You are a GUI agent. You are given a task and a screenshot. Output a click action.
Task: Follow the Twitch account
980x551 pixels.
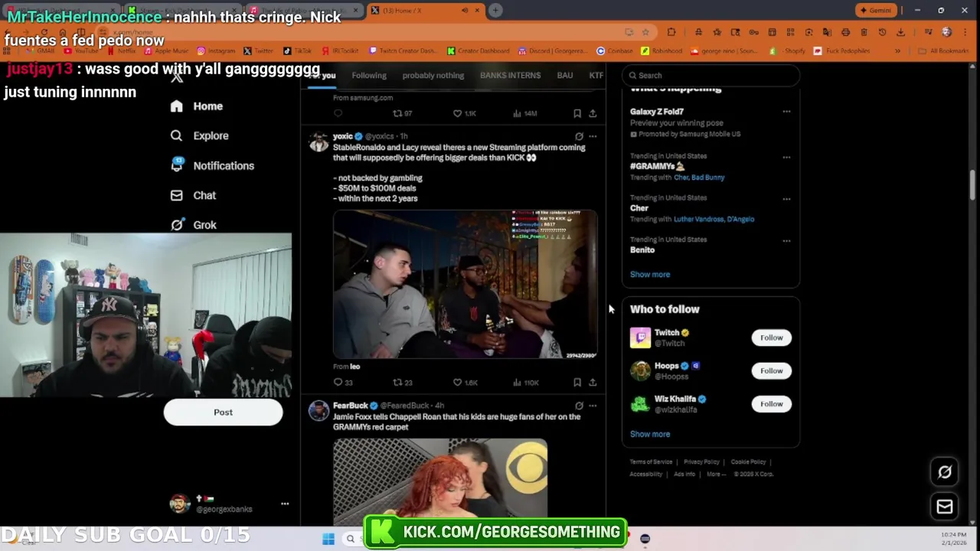[771, 337]
